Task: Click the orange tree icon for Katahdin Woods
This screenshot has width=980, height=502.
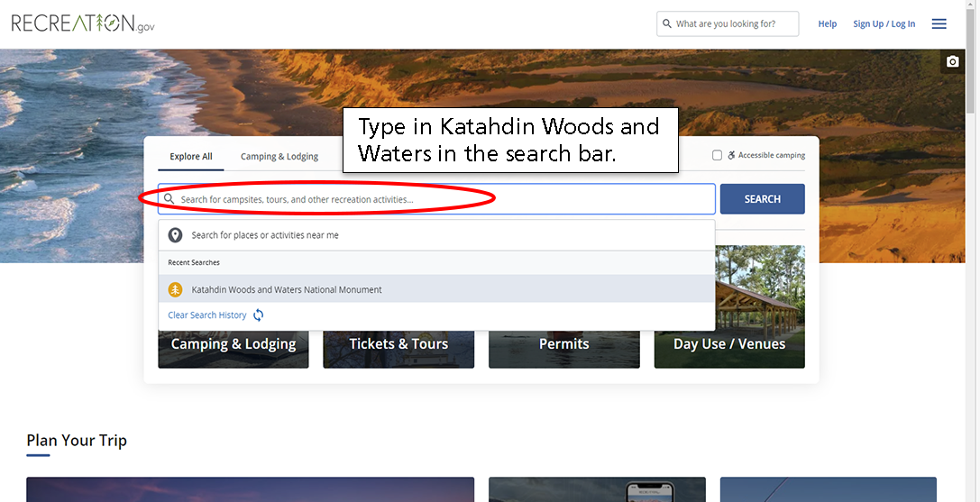Action: 175,289
